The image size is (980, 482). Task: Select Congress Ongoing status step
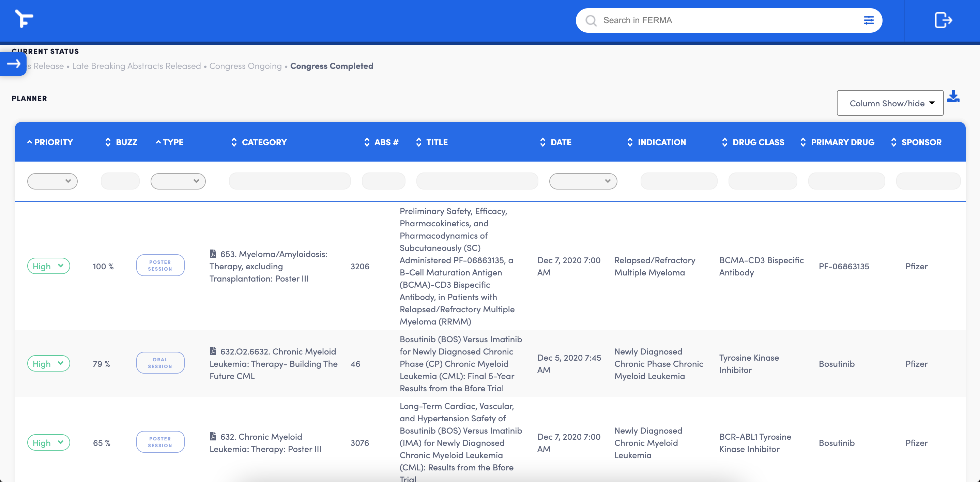click(245, 66)
